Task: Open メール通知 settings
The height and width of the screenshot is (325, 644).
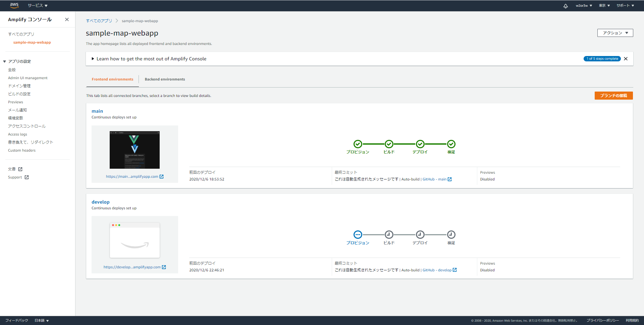Action: (x=17, y=110)
